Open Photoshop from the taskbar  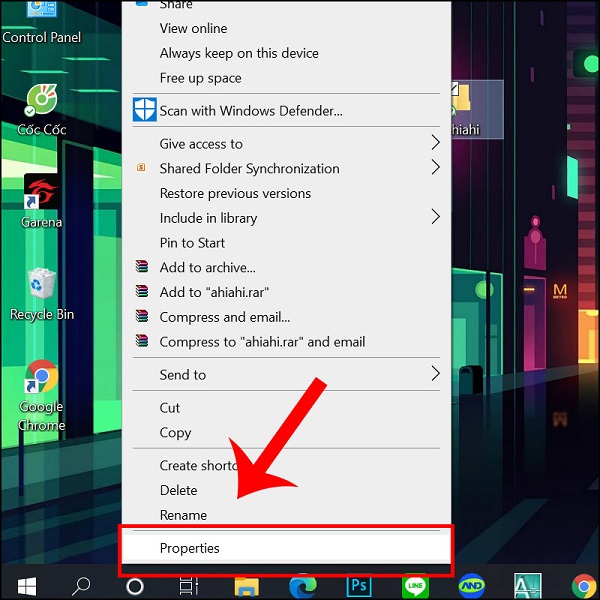pos(359,585)
